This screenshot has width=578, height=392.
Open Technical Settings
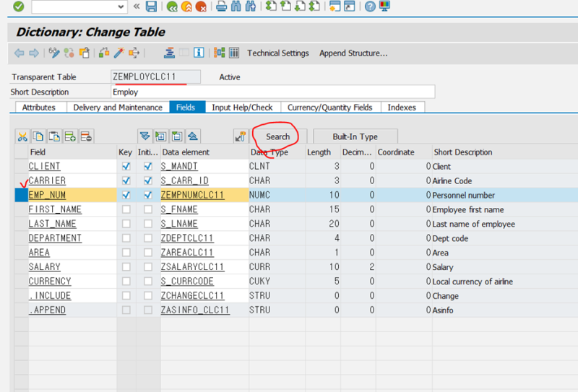278,53
